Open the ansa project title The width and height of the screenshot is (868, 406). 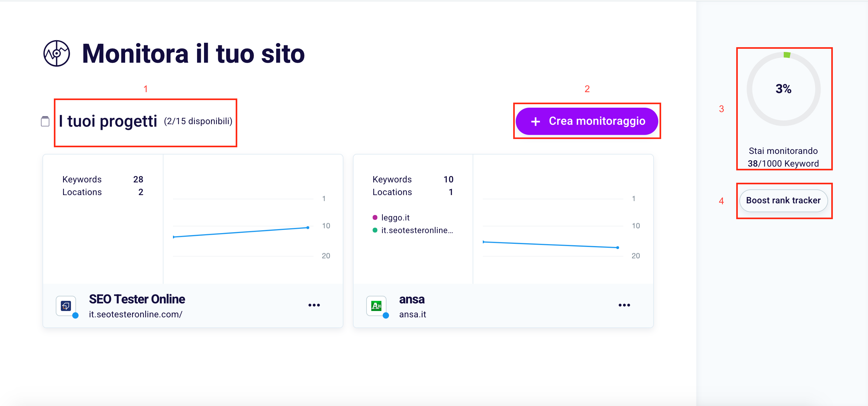[x=412, y=299]
